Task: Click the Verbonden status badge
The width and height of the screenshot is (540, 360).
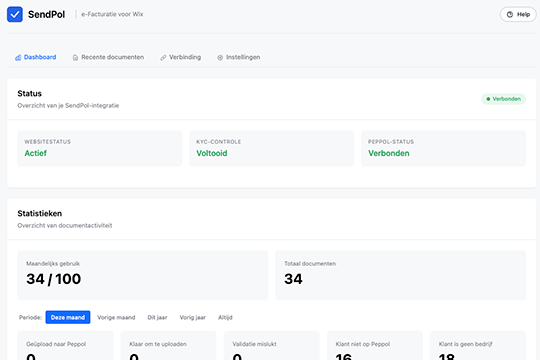Action: coord(503,99)
